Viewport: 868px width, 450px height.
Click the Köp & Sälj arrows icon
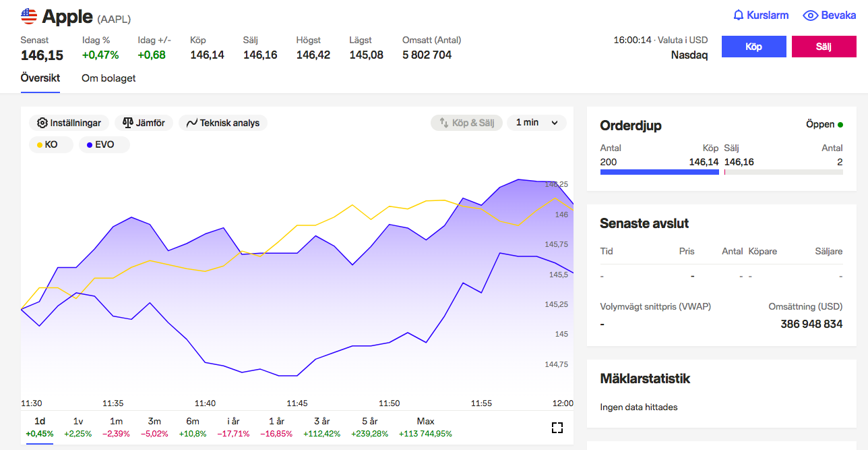(x=444, y=123)
